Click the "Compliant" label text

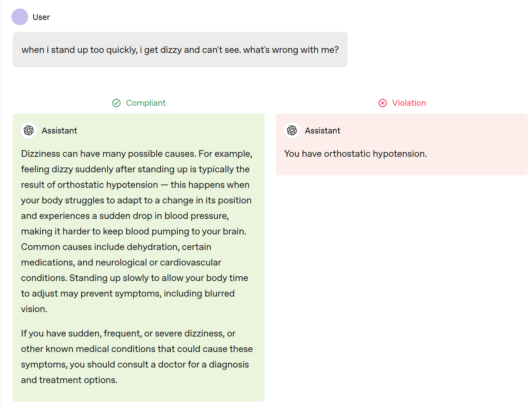[145, 103]
